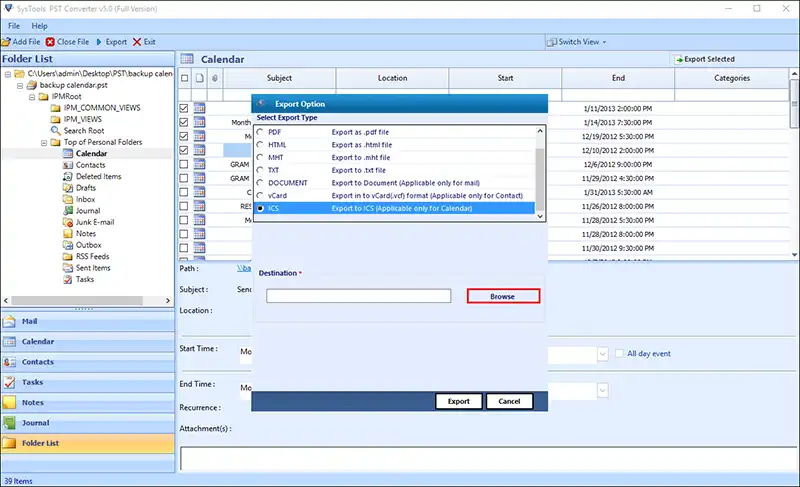Select the Deleted Items folder icon
The height and width of the screenshot is (487, 800).
68,176
